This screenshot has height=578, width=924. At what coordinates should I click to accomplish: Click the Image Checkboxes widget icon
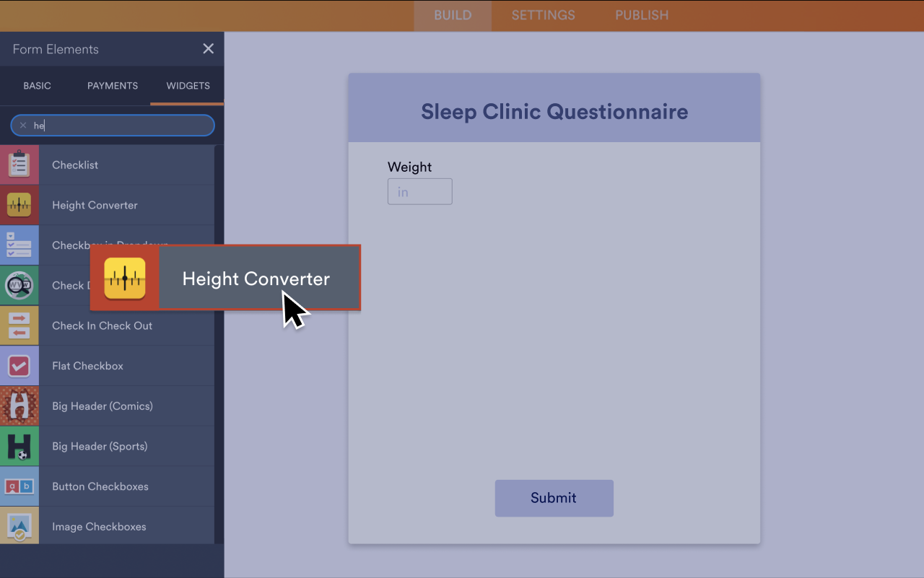(19, 526)
